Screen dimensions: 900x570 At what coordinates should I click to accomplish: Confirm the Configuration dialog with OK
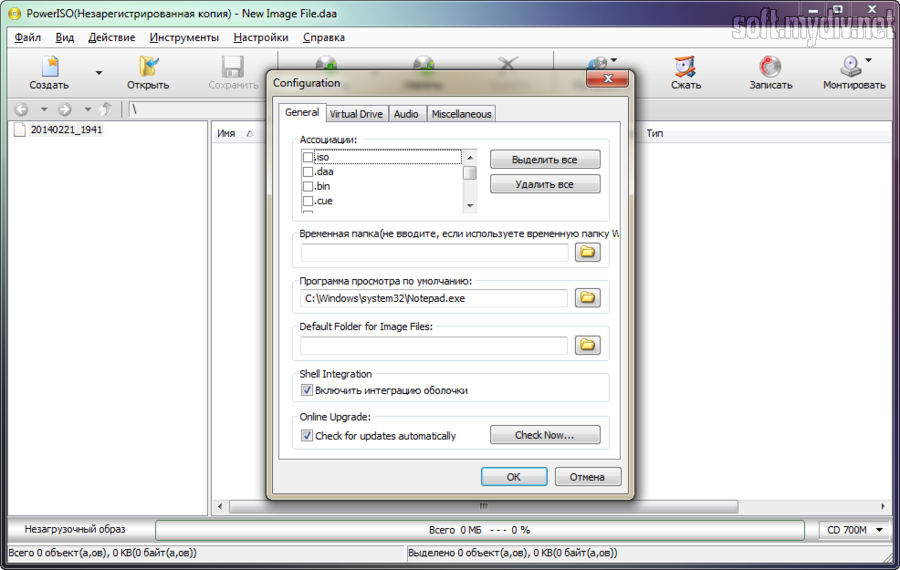pyautogui.click(x=514, y=476)
